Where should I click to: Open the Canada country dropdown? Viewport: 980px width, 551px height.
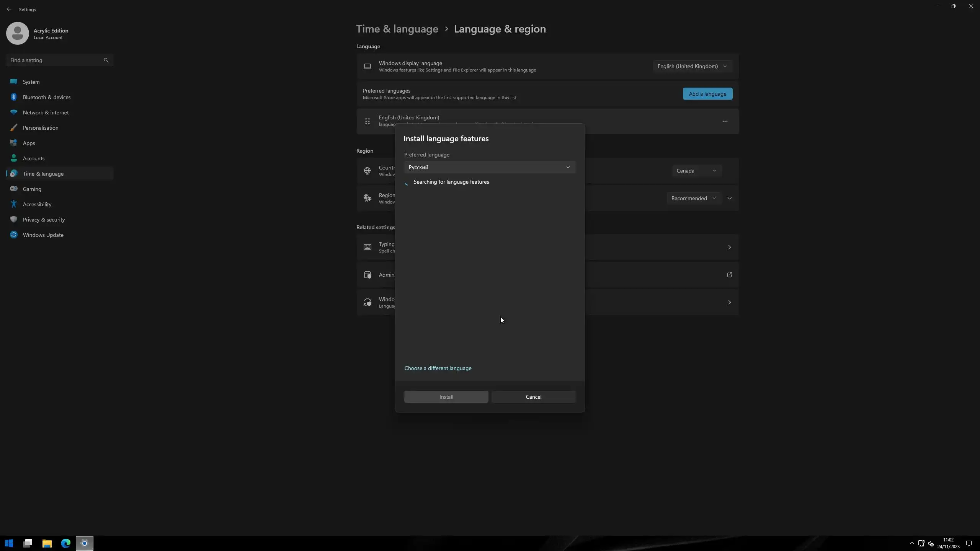(x=696, y=171)
